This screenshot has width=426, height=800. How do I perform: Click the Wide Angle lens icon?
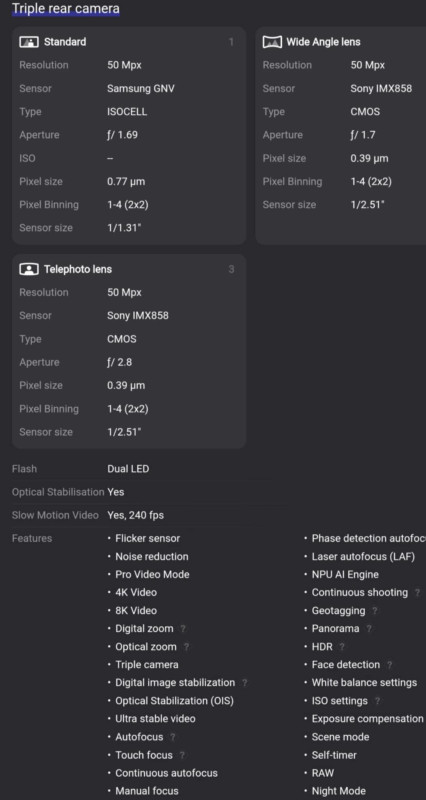272,42
